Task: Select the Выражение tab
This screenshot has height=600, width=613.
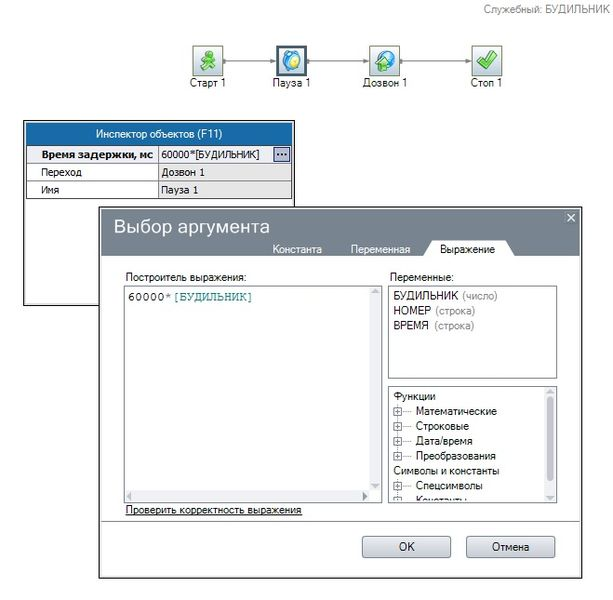Action: pyautogui.click(x=467, y=249)
